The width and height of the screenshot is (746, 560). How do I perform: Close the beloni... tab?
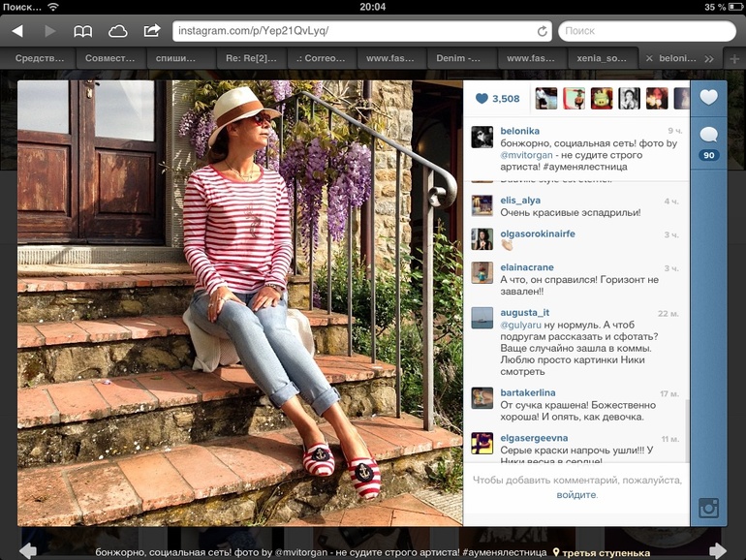click(649, 58)
